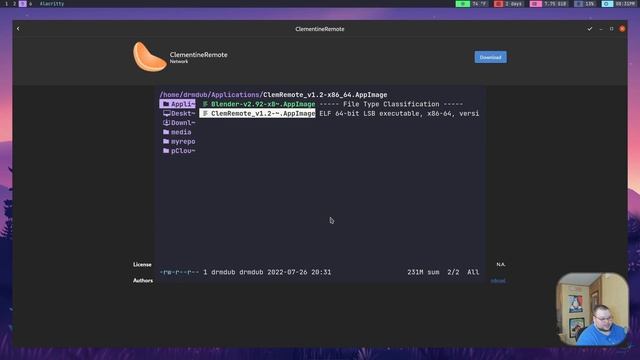Viewport: 640px width, 360px height.
Task: Select the media folder entry
Action: (177, 132)
